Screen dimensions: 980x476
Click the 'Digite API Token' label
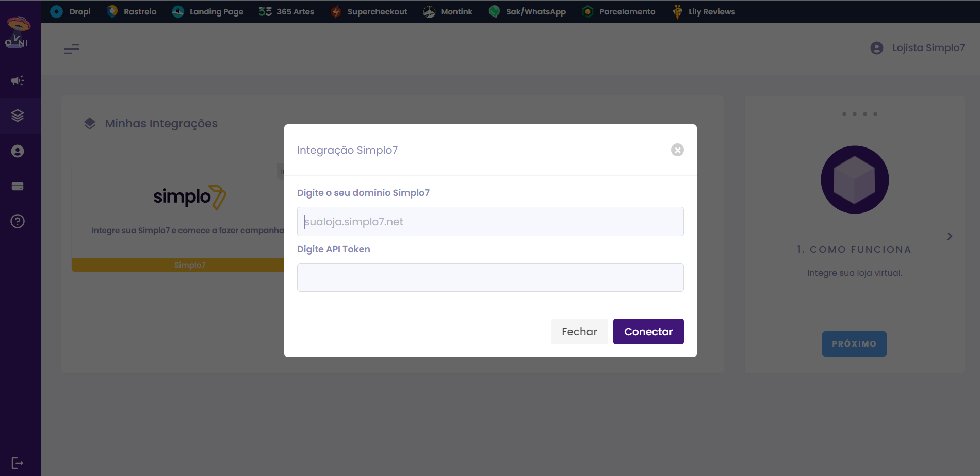pos(334,249)
